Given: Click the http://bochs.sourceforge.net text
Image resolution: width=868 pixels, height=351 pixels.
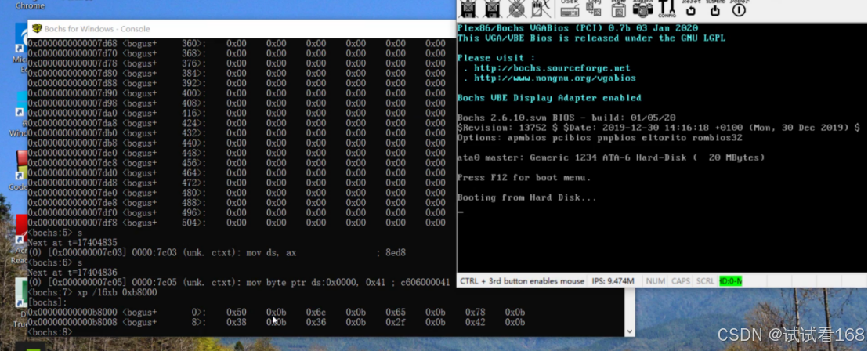Looking at the screenshot, I should [x=552, y=68].
